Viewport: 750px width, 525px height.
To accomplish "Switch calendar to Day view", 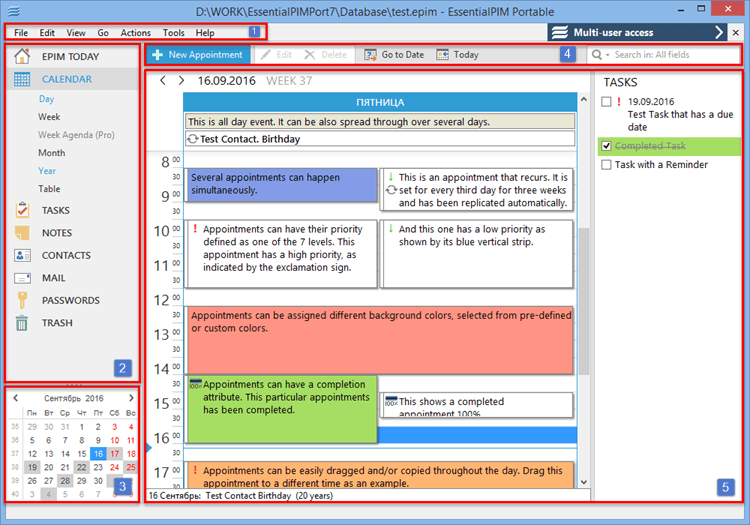I will click(x=46, y=98).
